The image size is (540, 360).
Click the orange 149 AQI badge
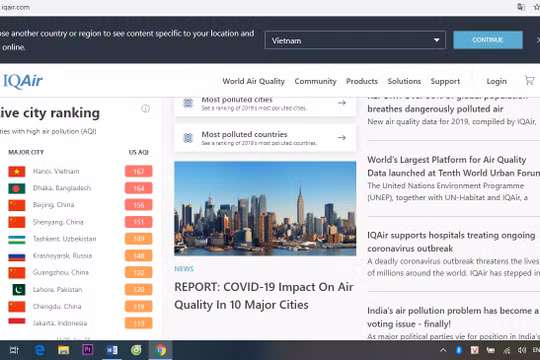138,239
